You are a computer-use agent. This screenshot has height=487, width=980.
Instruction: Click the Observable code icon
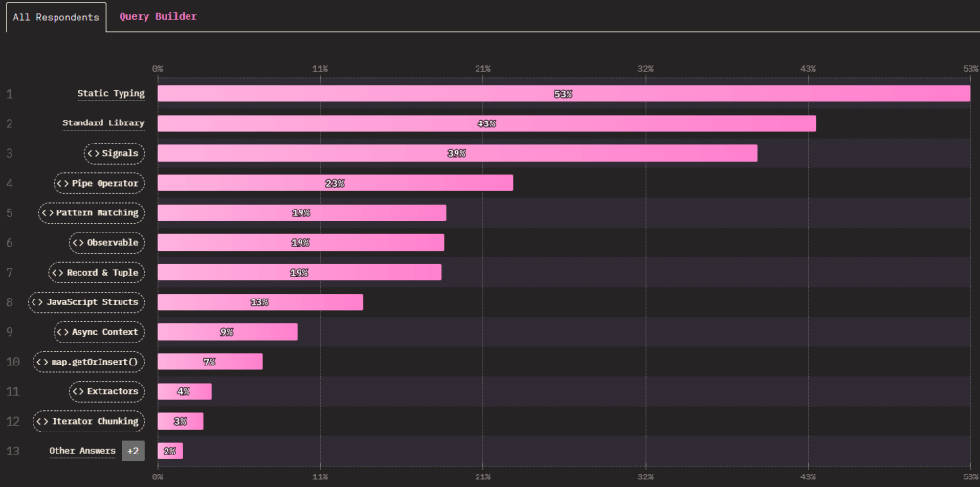tap(78, 243)
